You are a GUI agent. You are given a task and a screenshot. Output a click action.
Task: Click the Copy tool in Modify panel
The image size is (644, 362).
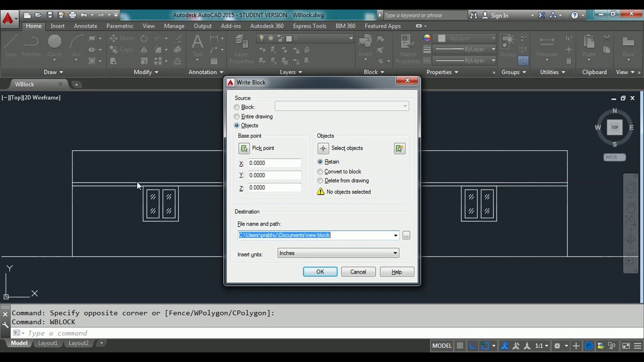pyautogui.click(x=122, y=49)
